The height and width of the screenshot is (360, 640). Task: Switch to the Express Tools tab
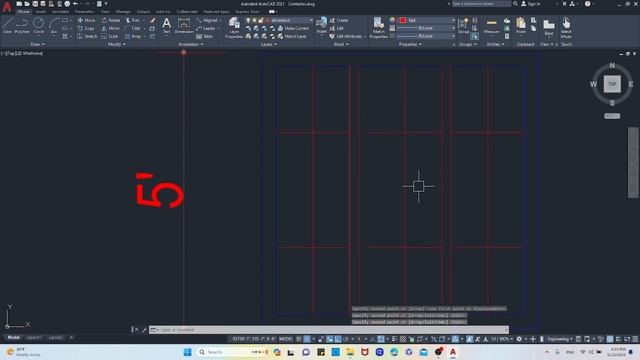pyautogui.click(x=247, y=12)
